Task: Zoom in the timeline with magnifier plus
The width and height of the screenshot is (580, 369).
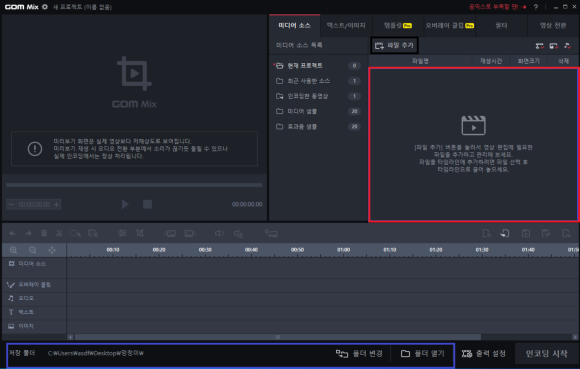Action: pyautogui.click(x=13, y=250)
